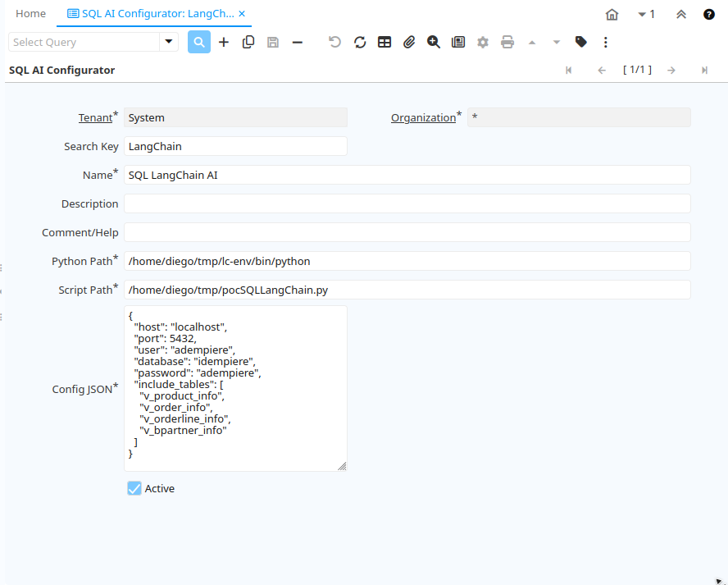Open the more options kebab menu
Screen dimensions: 728x585
(x=606, y=42)
